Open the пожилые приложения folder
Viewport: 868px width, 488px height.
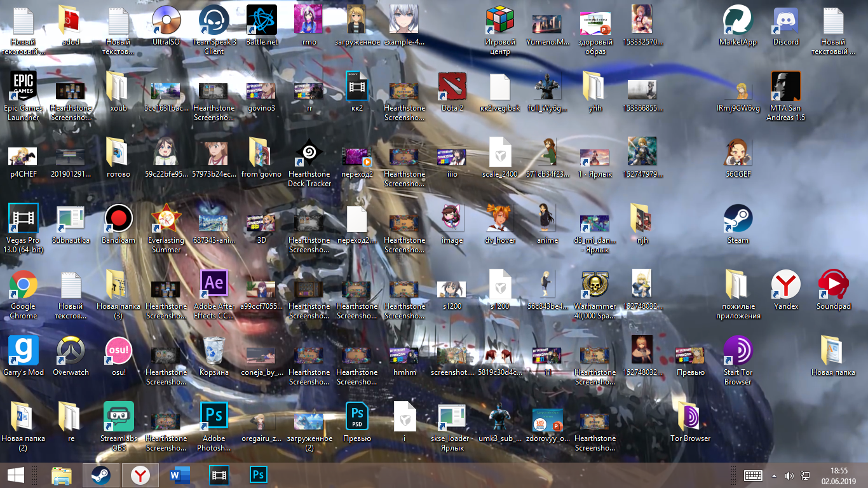pyautogui.click(x=738, y=285)
